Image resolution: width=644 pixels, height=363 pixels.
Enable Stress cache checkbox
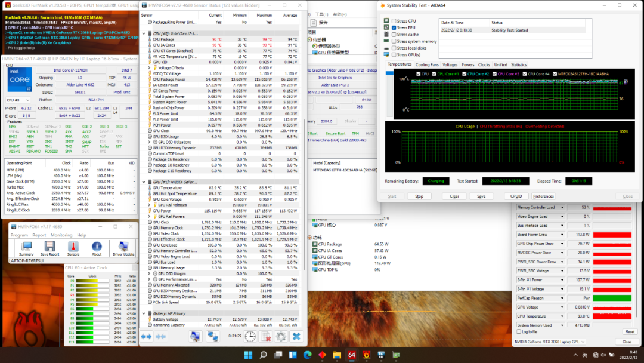(x=394, y=35)
